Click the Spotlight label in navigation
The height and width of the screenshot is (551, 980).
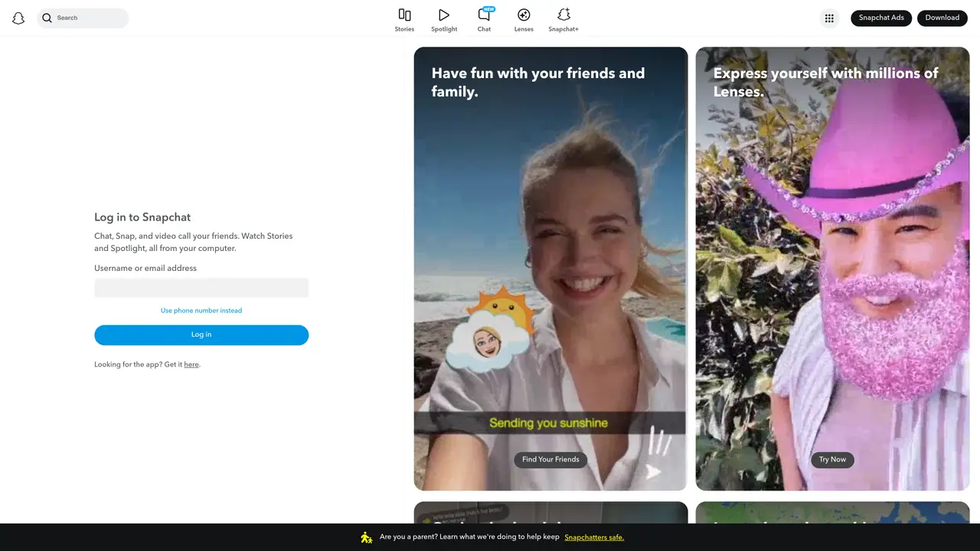point(444,29)
